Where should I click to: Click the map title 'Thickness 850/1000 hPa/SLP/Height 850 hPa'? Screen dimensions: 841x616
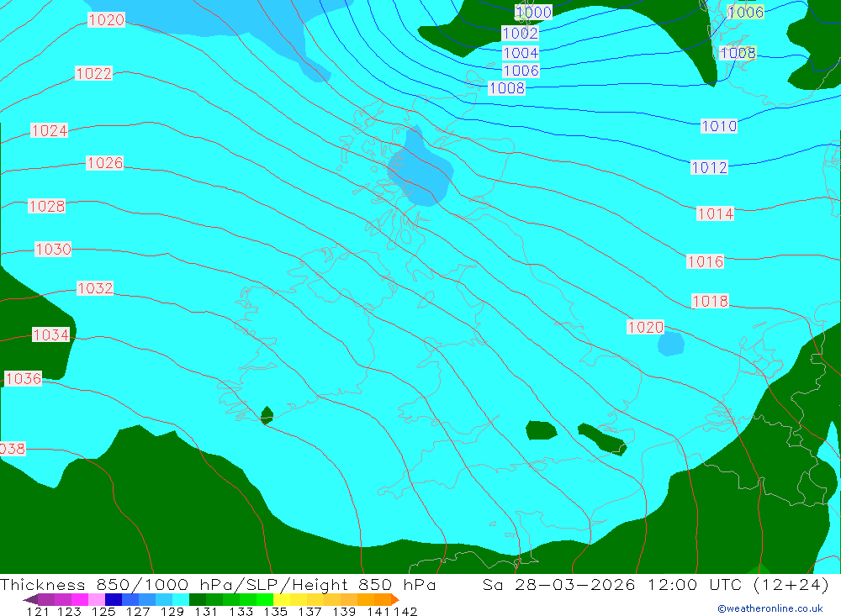coord(218,584)
